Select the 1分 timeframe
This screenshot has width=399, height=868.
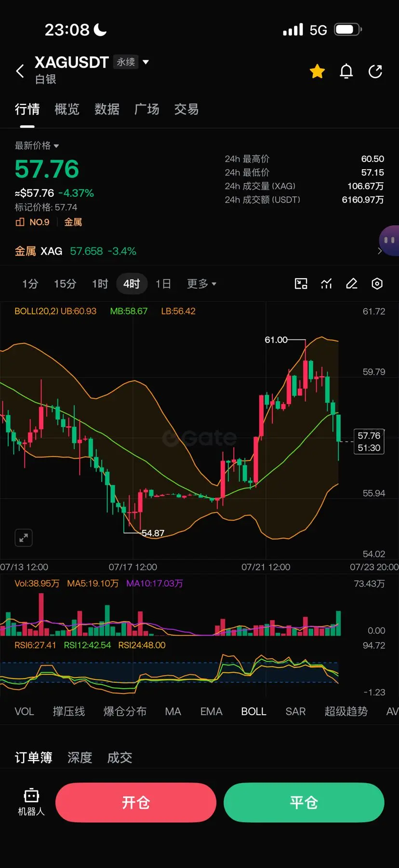click(x=30, y=284)
